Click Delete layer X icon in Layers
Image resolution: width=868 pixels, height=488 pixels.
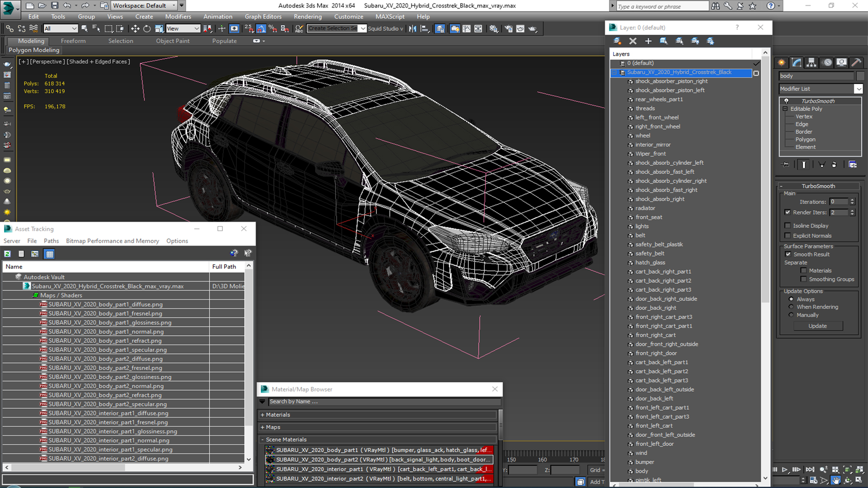tap(633, 41)
